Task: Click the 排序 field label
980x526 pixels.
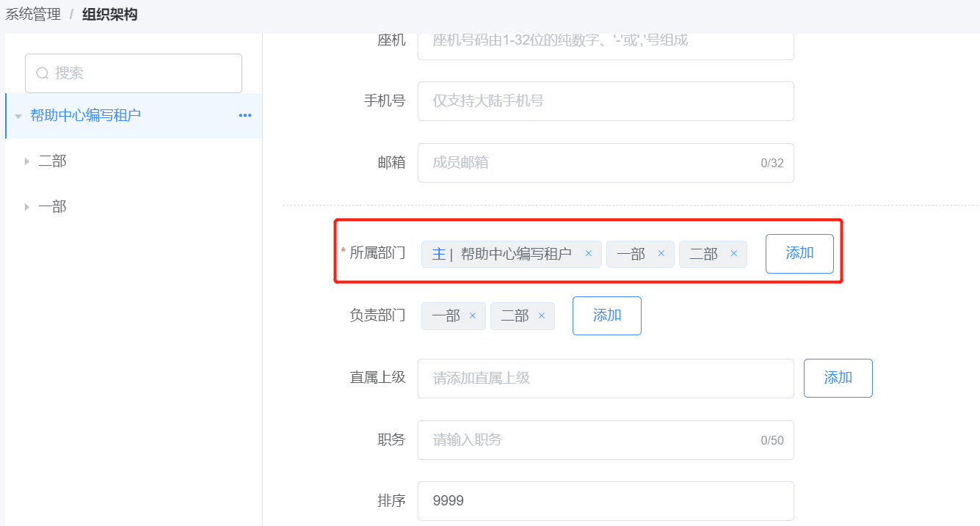Action: pyautogui.click(x=391, y=500)
